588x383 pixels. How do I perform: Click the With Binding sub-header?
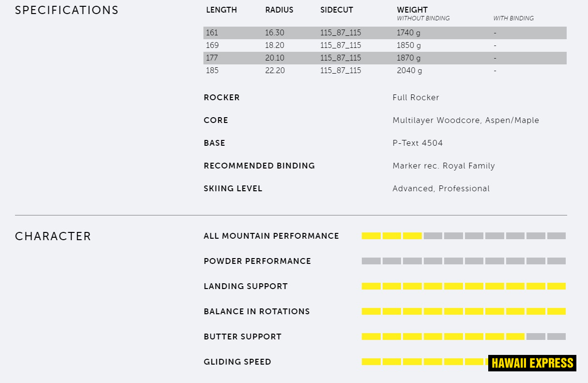click(x=513, y=18)
